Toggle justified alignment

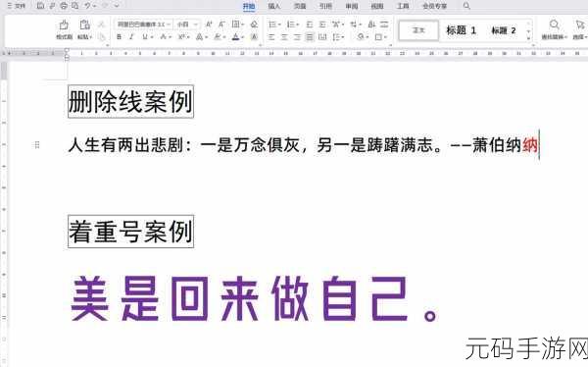[310, 37]
